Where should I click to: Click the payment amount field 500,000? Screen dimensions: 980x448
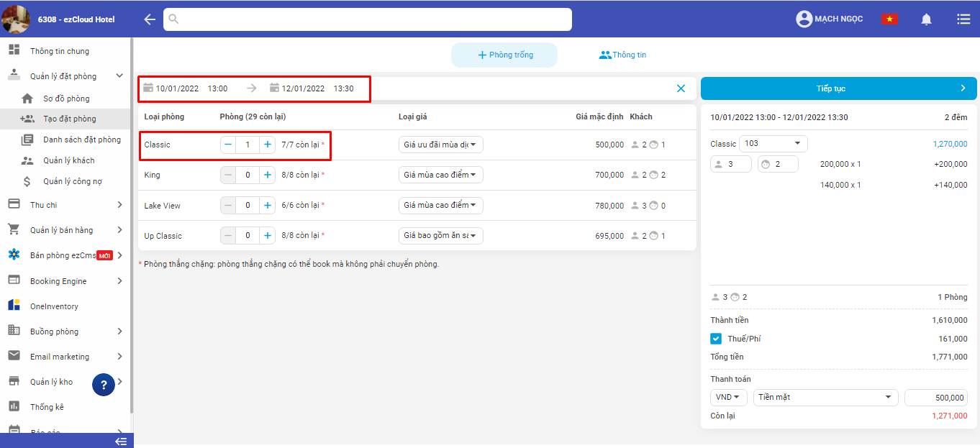pyautogui.click(x=935, y=398)
